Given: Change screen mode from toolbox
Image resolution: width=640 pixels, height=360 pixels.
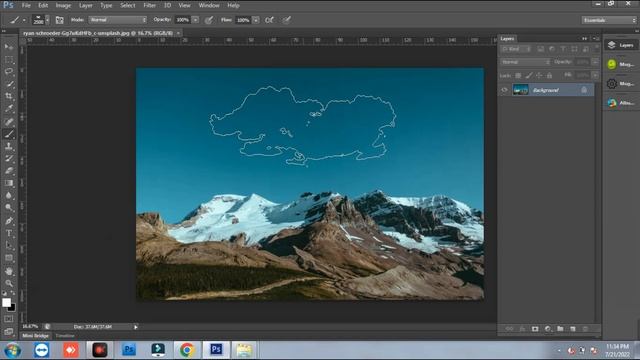Looking at the screenshot, I should point(9,331).
